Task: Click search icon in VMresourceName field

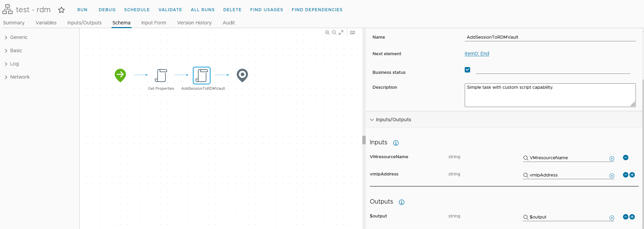Action: 526,158
